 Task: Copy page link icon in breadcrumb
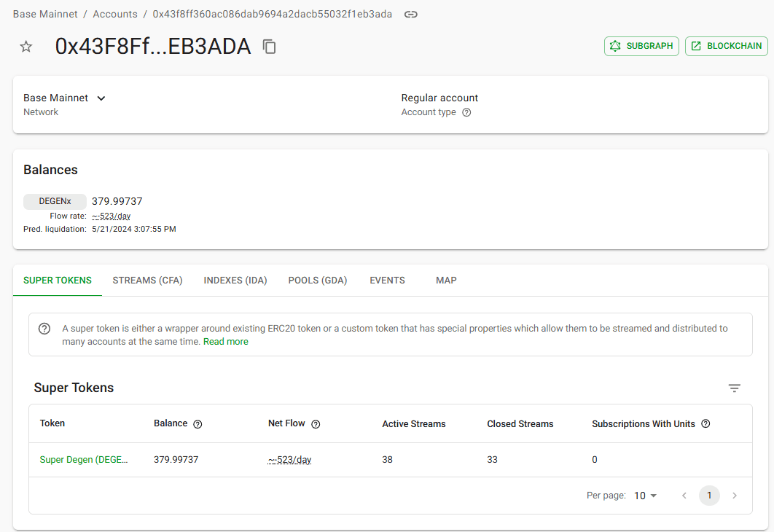click(411, 15)
